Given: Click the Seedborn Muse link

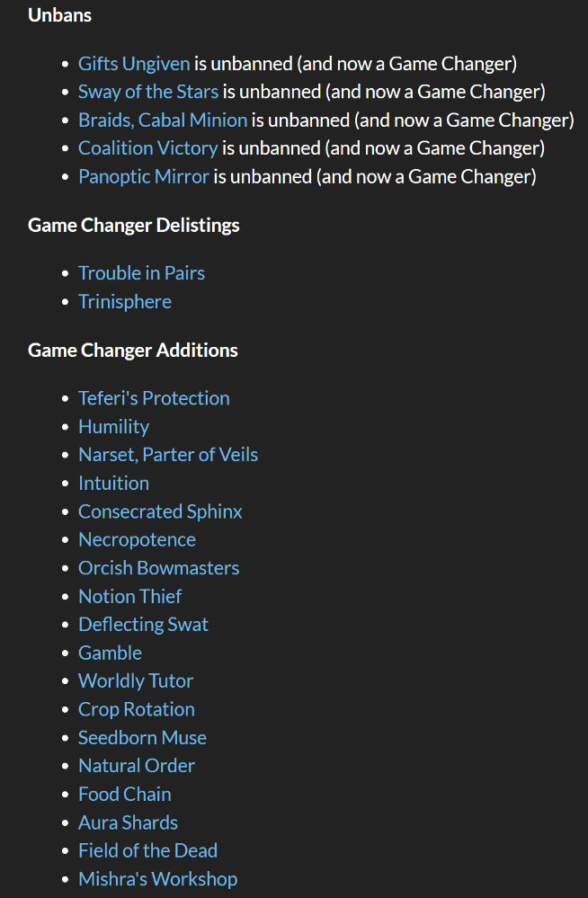Looking at the screenshot, I should pyautogui.click(x=142, y=738).
